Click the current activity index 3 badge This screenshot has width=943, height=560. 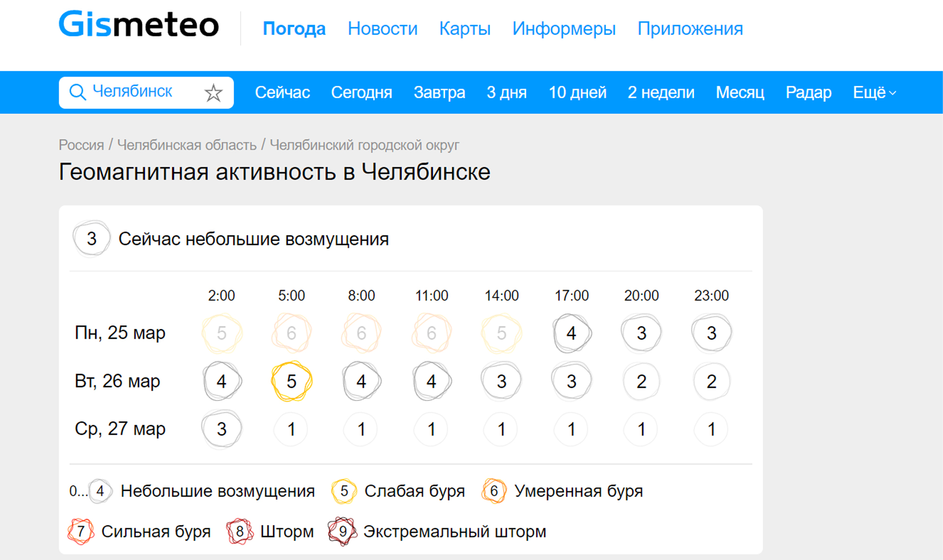pos(92,239)
